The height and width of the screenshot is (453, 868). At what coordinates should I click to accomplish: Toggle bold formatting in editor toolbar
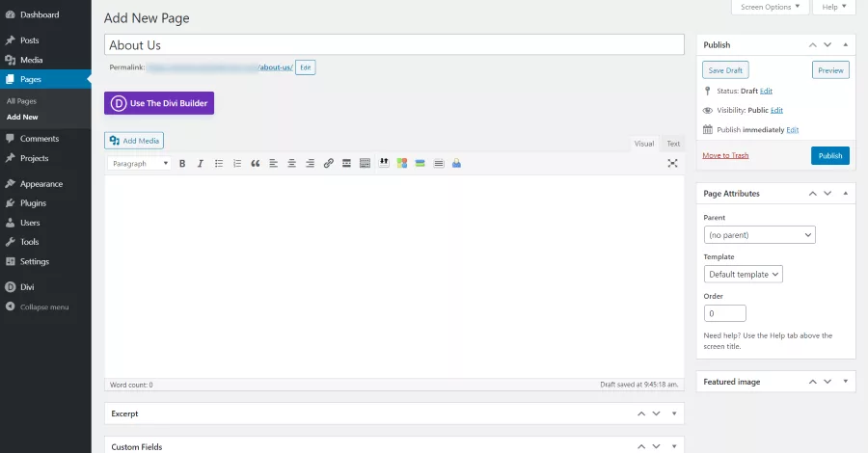tap(182, 163)
